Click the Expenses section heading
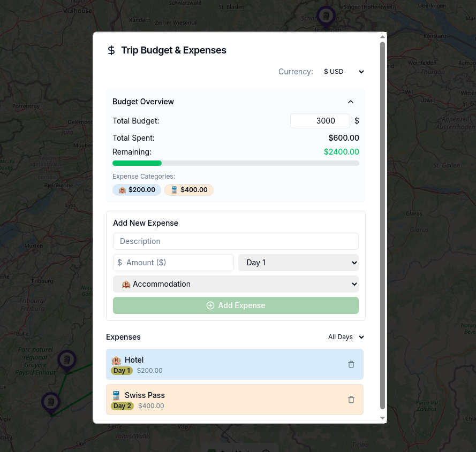The image size is (476, 452). point(123,337)
